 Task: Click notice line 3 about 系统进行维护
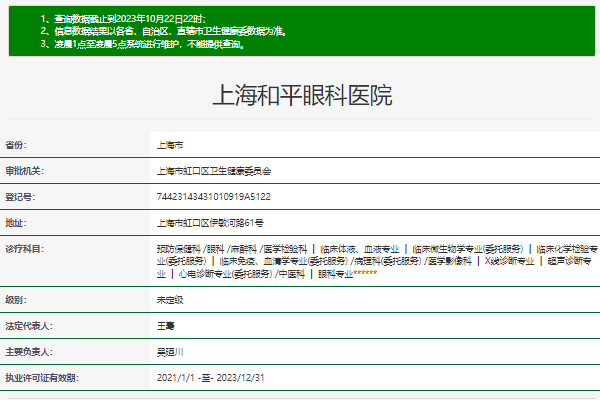(x=143, y=44)
